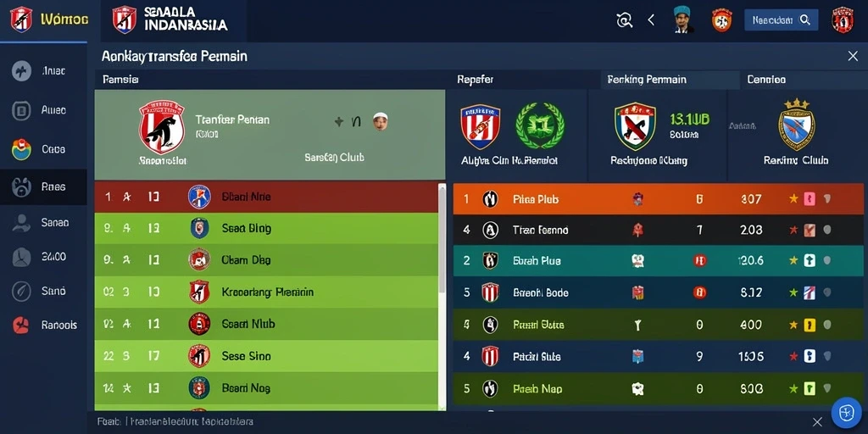Click the shield marker on Ebrah Plue row
Image resolution: width=868 pixels, height=434 pixels.
tap(827, 260)
